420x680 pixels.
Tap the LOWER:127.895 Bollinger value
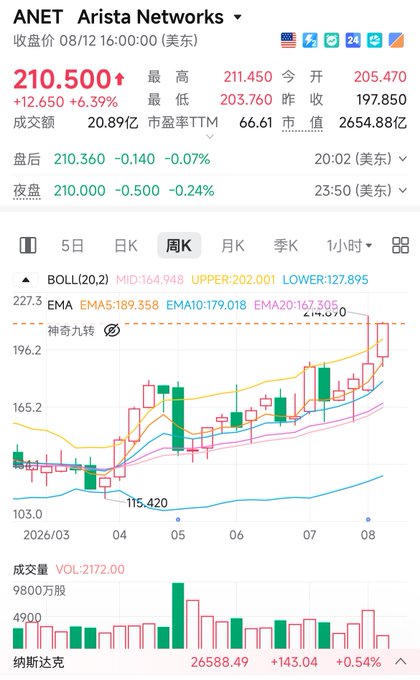(325, 280)
